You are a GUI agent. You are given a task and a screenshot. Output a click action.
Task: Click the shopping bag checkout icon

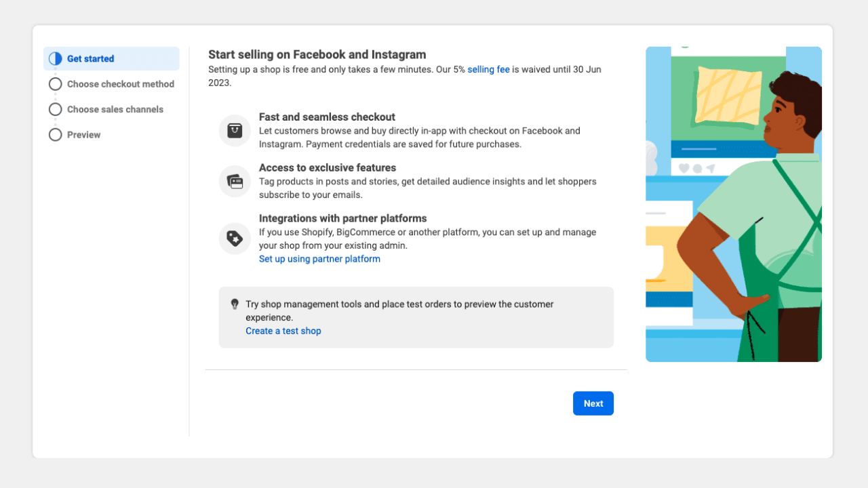pyautogui.click(x=235, y=131)
